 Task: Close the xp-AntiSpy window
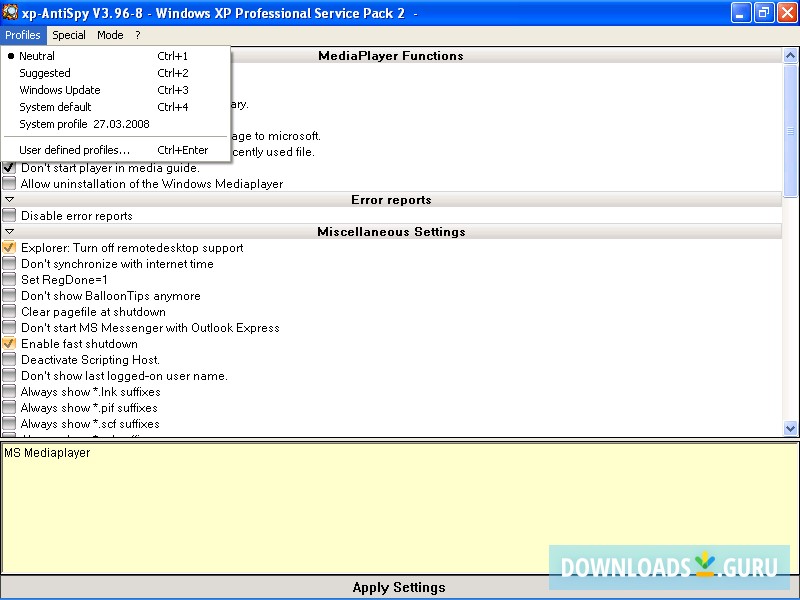787,13
